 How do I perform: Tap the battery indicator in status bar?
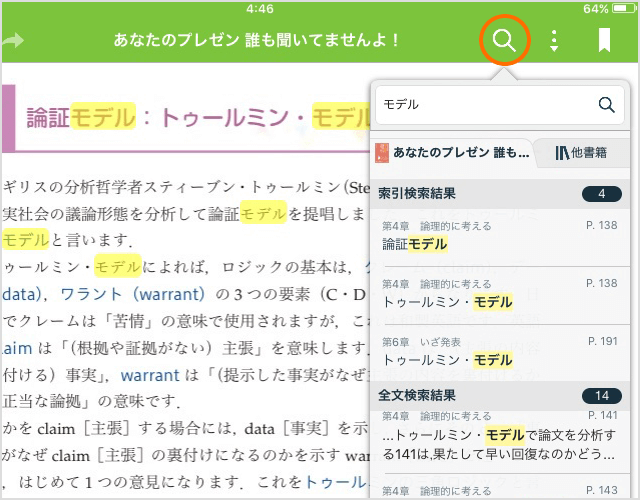point(623,8)
